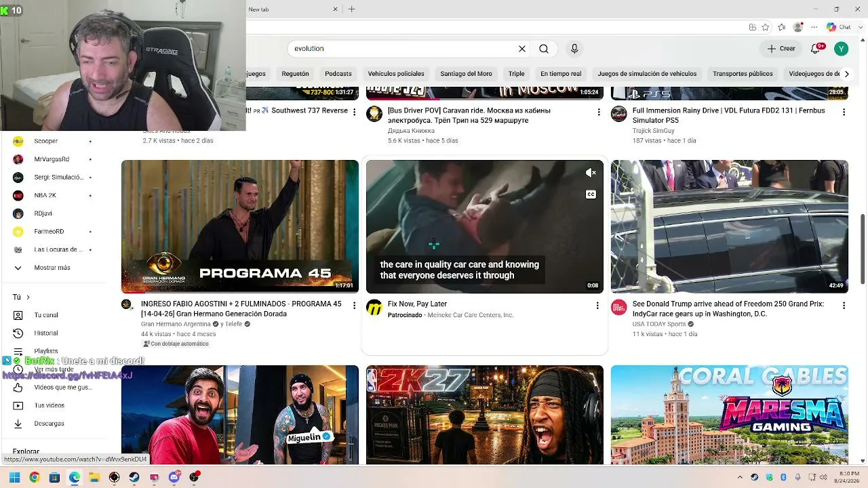Open Steam from the taskbar
Screen dimensions: 868x488
point(134,477)
